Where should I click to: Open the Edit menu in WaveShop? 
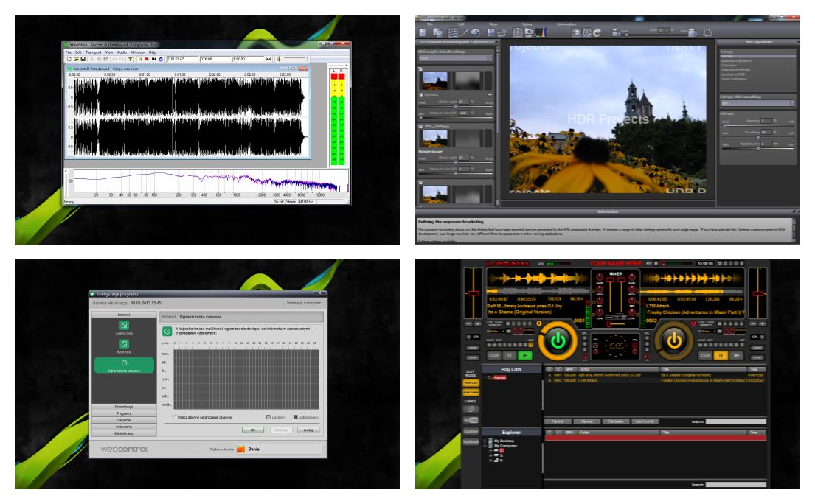(x=78, y=52)
